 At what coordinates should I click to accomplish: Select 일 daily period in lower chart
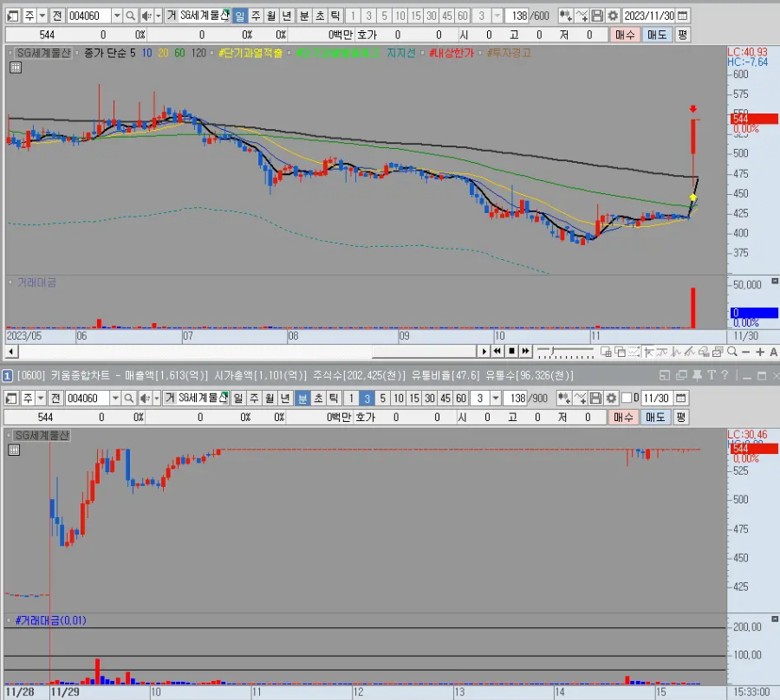point(238,399)
